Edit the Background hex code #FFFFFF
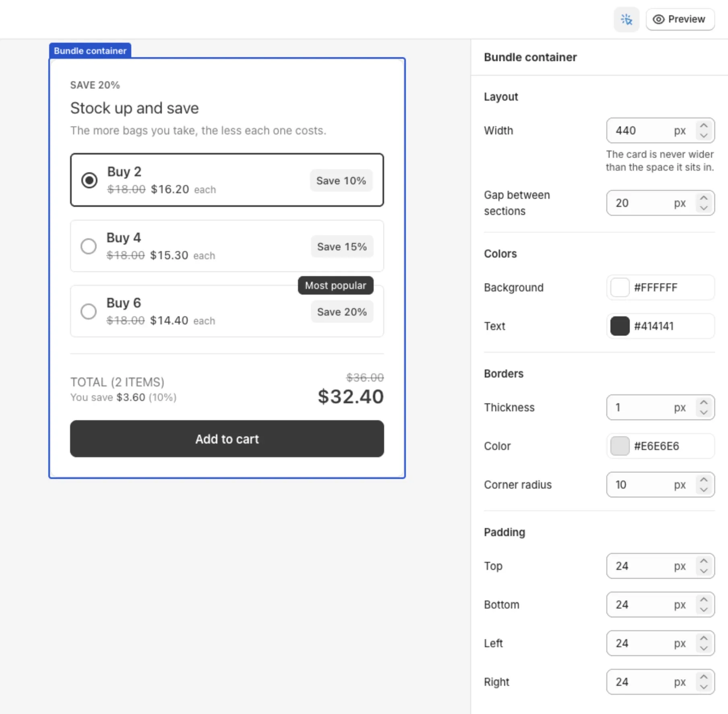The image size is (728, 714). 656,287
